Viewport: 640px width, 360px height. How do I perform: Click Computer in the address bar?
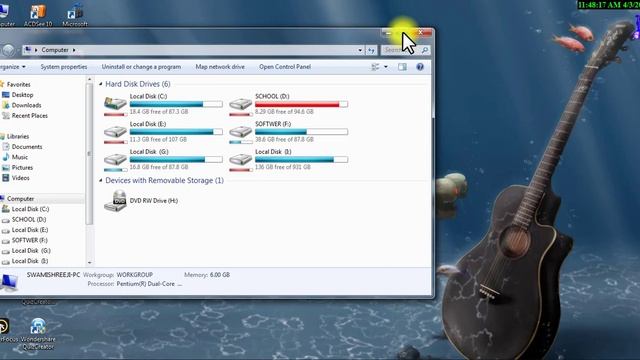click(55, 50)
